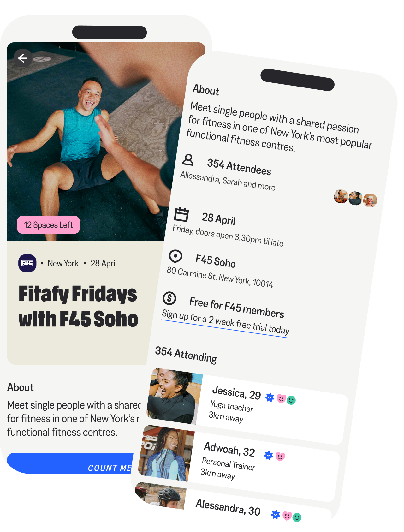Open Alessandra's cyclist profile photo

(161, 495)
